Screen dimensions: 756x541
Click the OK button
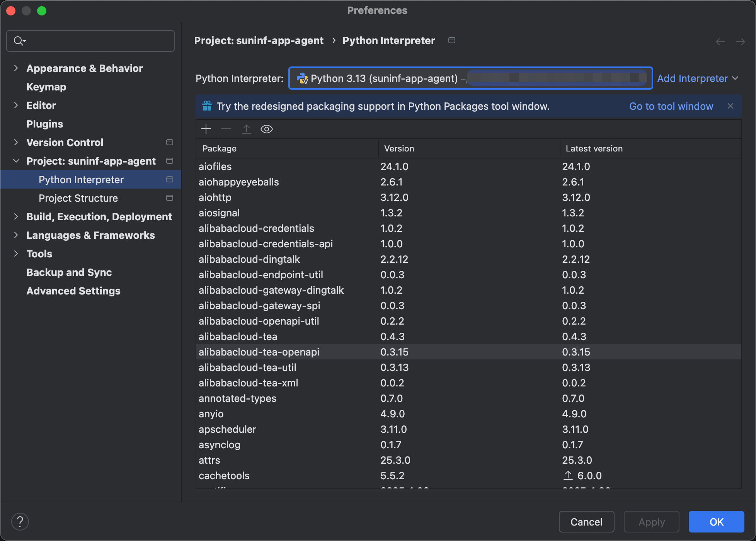(716, 522)
